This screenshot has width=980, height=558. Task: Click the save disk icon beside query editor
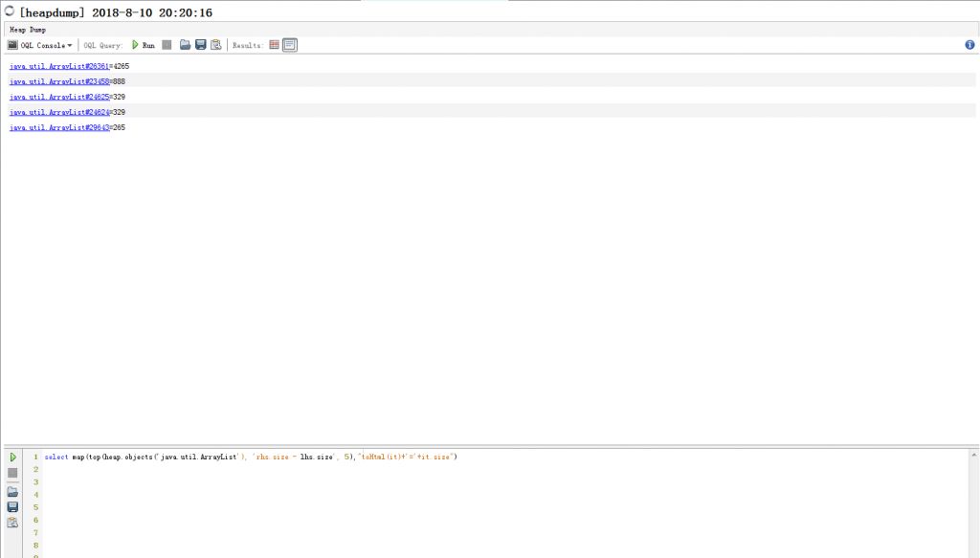coord(12,506)
